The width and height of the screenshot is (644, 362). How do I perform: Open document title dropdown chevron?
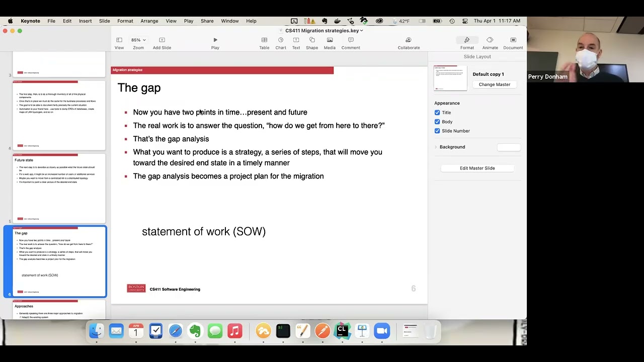(x=362, y=31)
